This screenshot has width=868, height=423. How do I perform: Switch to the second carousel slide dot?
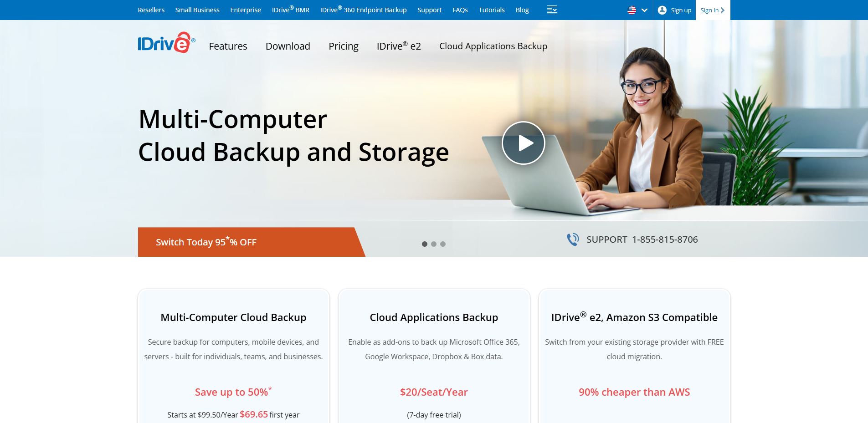[433, 244]
